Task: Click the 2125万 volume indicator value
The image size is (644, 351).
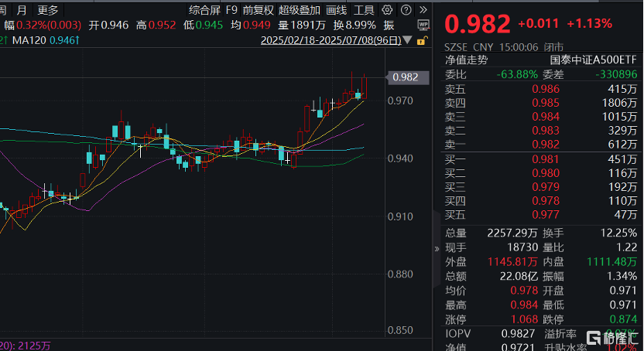Action: [35, 346]
